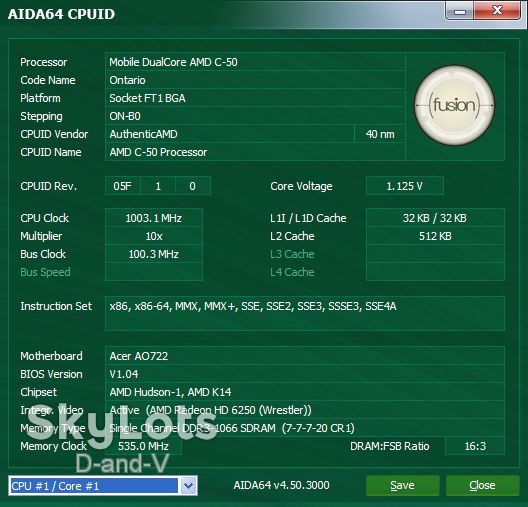Click the Multiplier label
Viewport: 528px width, 507px height.
41,236
